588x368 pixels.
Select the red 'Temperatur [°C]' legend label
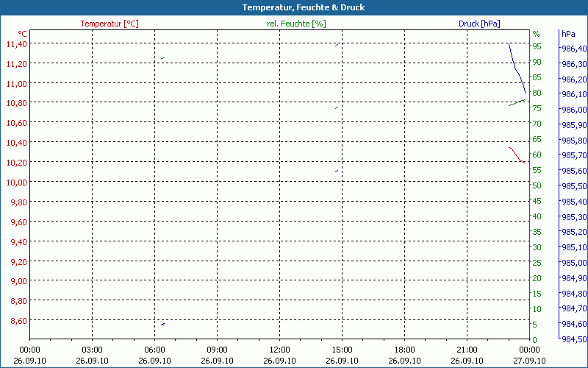coord(110,24)
